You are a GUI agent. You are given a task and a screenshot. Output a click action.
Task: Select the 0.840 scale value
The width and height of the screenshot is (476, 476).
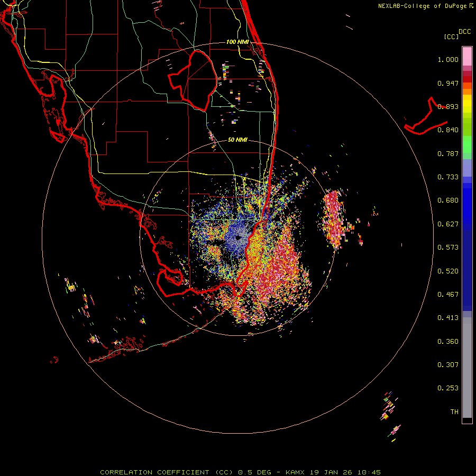click(x=448, y=130)
